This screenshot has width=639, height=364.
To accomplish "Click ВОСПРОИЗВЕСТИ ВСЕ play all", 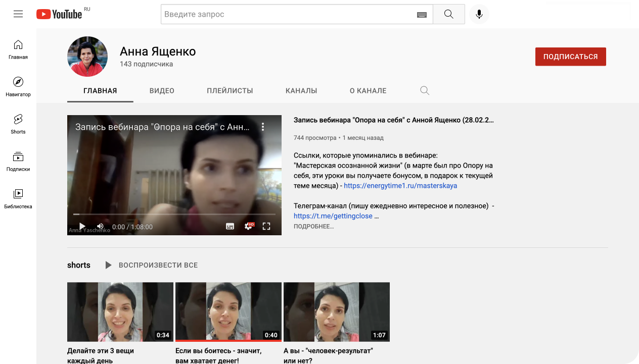I will pyautogui.click(x=151, y=265).
